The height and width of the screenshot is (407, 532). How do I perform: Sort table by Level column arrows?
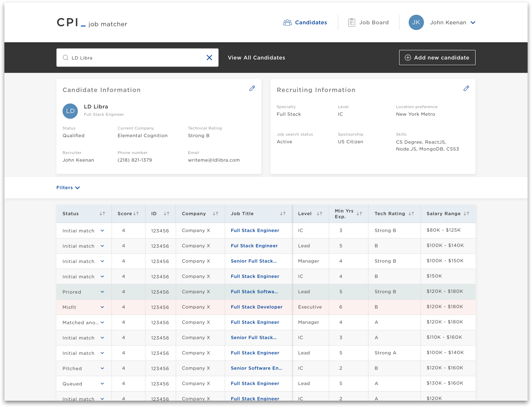(x=319, y=214)
